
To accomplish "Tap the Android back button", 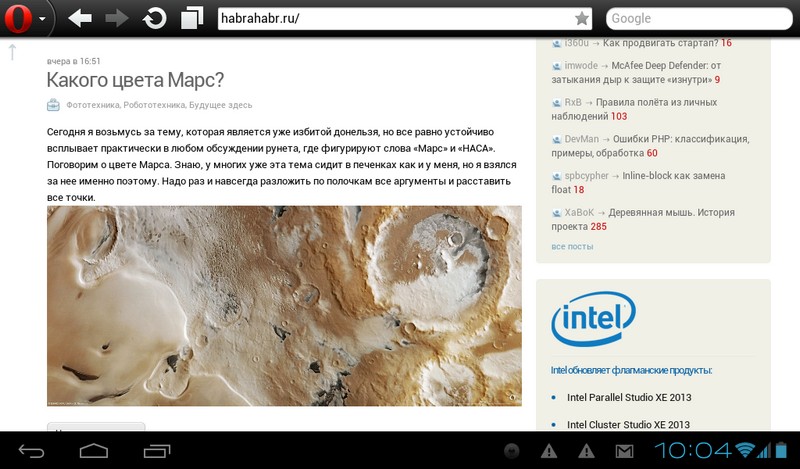I will (x=32, y=451).
